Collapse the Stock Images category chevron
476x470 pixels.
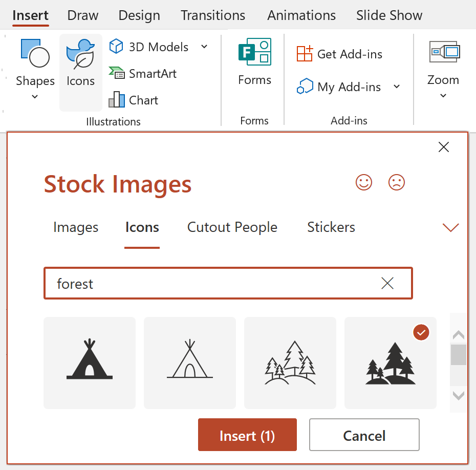click(450, 227)
